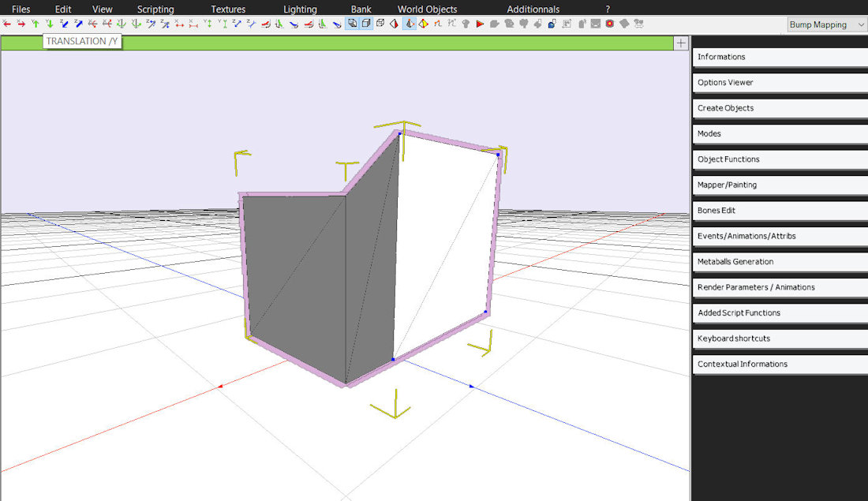Click the red X-axis right translation arrow
This screenshot has width=868, height=501.
click(x=21, y=24)
